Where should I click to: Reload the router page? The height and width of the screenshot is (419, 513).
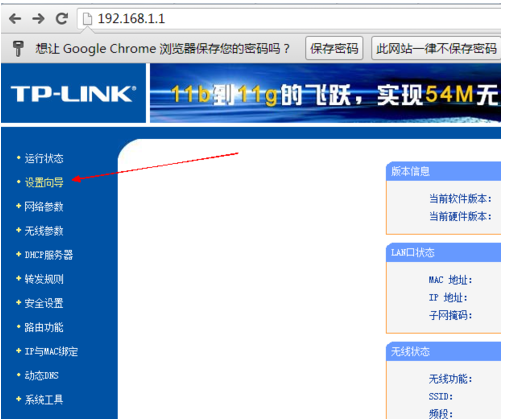(62, 18)
